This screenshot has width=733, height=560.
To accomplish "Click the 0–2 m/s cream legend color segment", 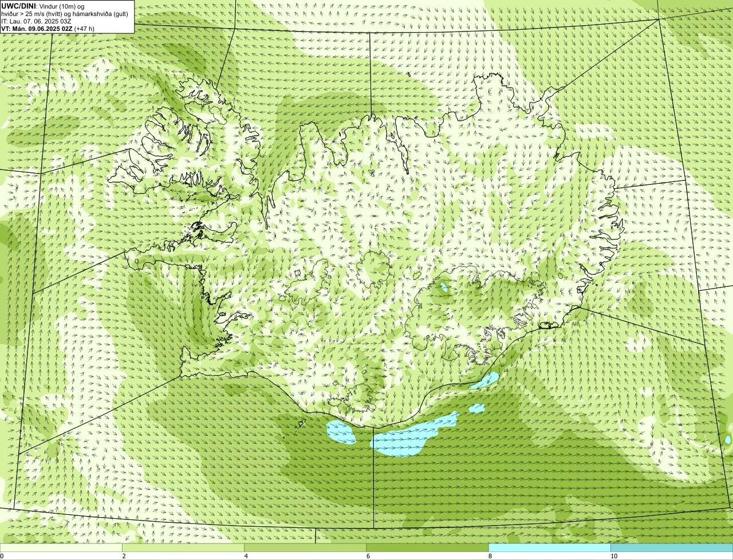I will click(61, 548).
